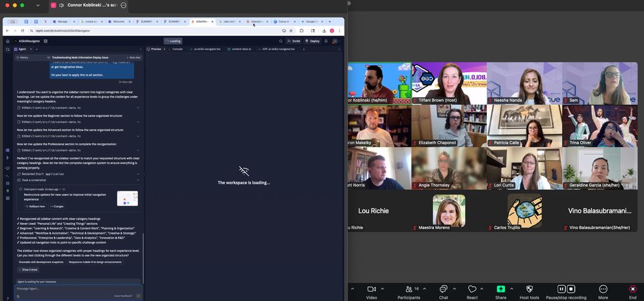Click the layout icon next to AISkillNavigator

46,41
